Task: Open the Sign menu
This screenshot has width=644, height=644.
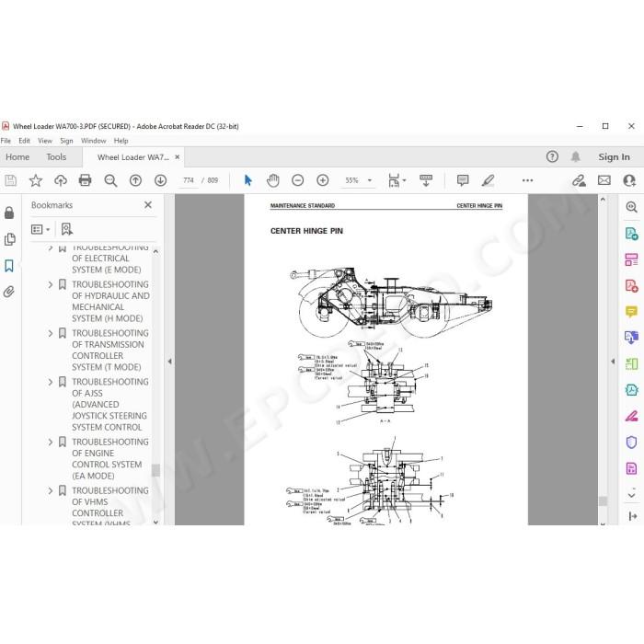Action: pyautogui.click(x=66, y=141)
